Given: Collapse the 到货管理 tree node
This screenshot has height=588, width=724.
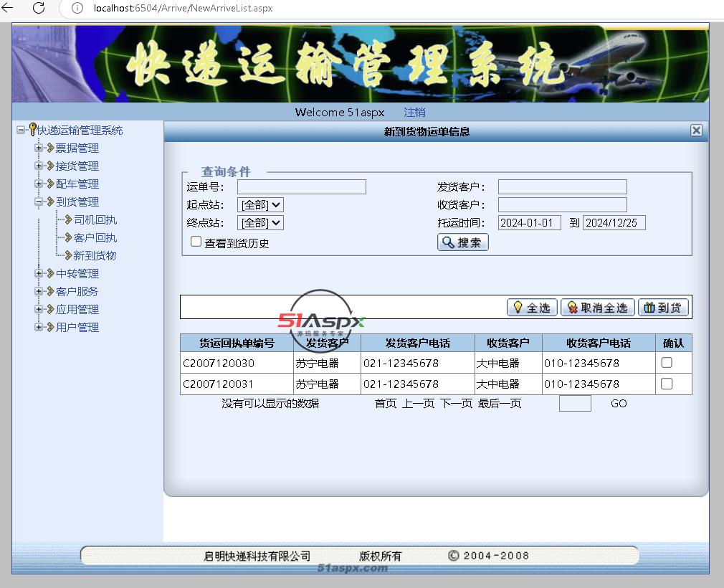Looking at the screenshot, I should click(x=39, y=201).
